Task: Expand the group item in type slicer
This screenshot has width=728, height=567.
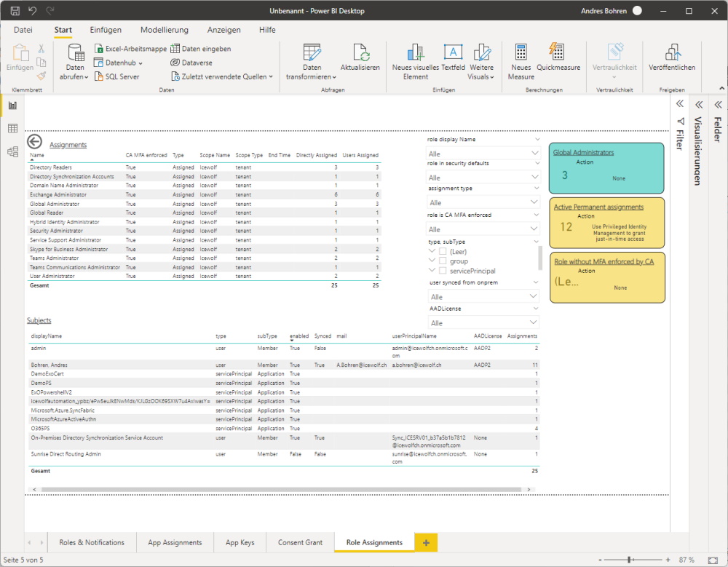Action: (432, 261)
